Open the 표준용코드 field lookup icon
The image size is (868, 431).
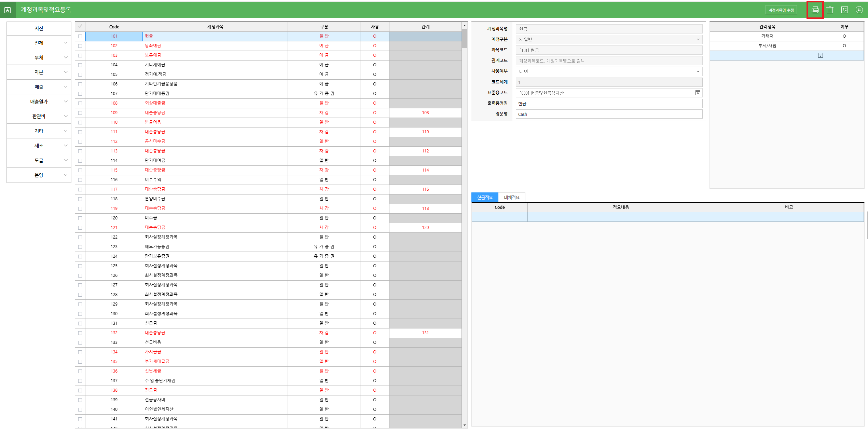click(x=698, y=93)
